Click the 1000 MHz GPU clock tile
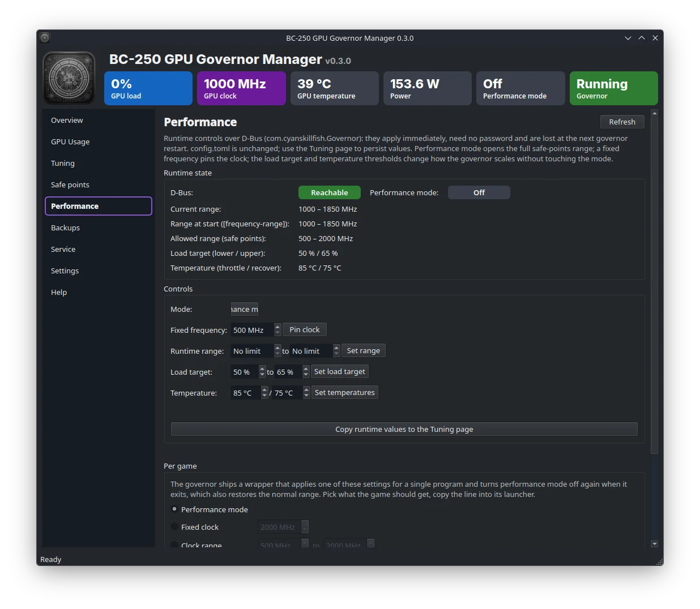This screenshot has height=609, width=700. click(x=241, y=88)
